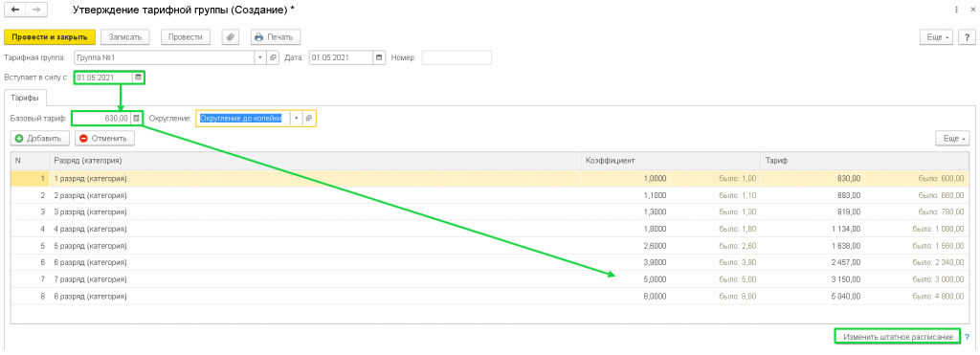980x355 pixels.
Task: Click tariff cell 2 457,00
Action: [813, 262]
